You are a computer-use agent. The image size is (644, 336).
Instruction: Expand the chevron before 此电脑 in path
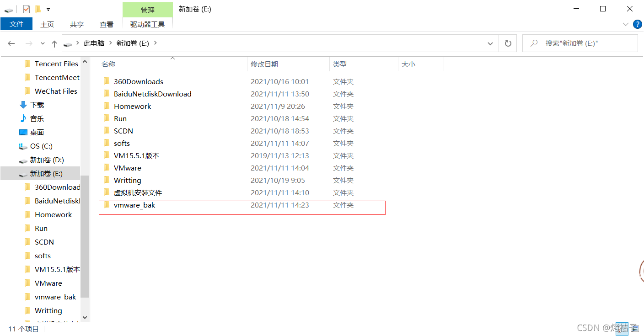(x=78, y=43)
